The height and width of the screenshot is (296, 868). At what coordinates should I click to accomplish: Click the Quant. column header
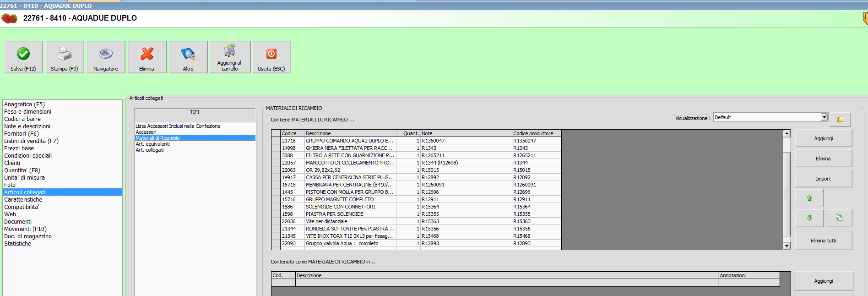408,133
